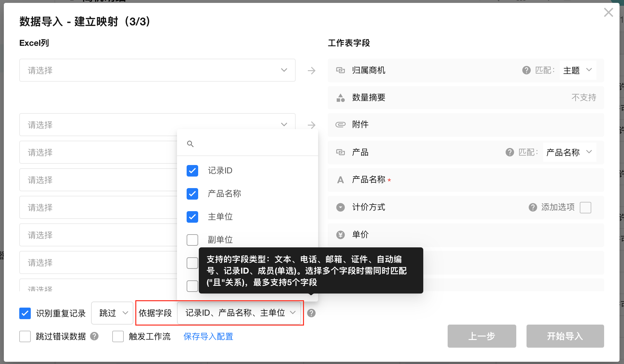624x364 pixels.
Task: Expand 主题 match field dropdown
Action: [578, 70]
